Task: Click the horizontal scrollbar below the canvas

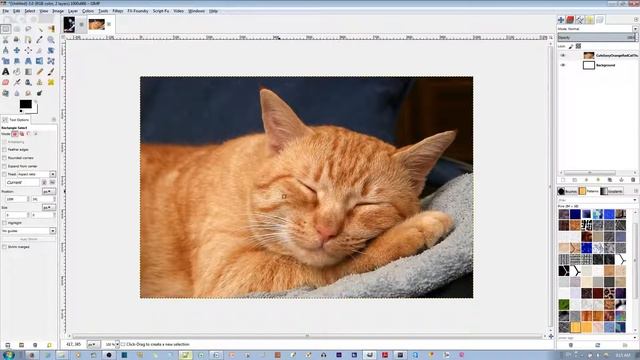Action: coord(307,336)
